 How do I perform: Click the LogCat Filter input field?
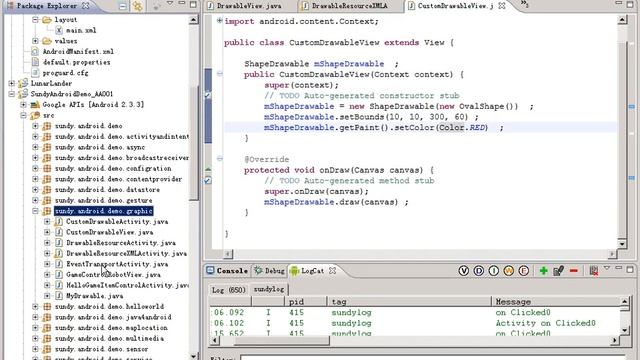433,358
